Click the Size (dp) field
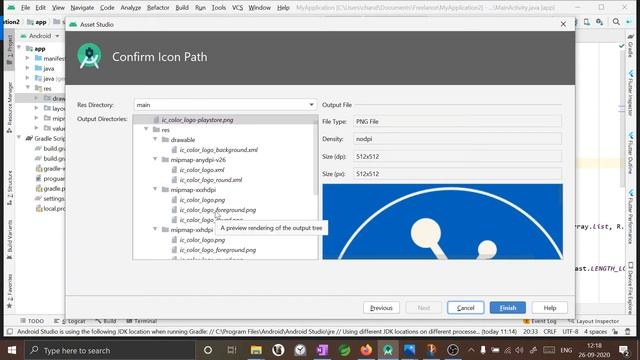Image resolution: width=640 pixels, height=360 pixels. pos(457,156)
